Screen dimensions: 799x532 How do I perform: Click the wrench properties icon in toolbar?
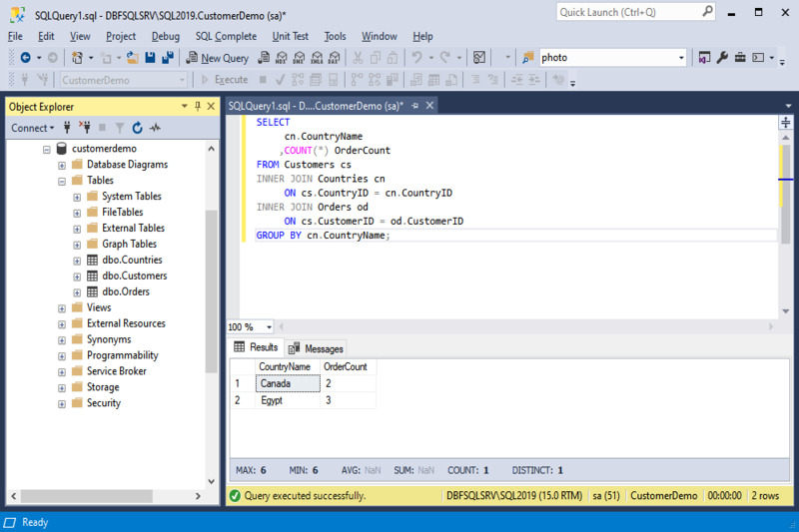[x=722, y=58]
